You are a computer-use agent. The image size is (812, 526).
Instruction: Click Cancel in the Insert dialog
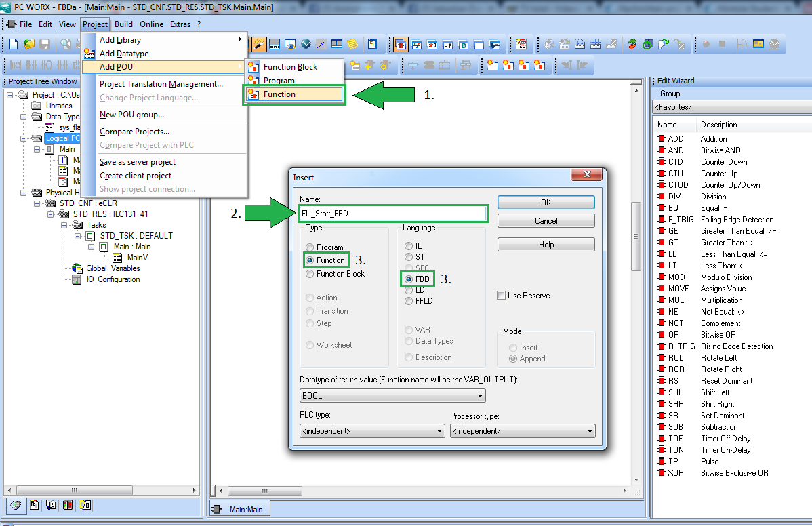coord(546,221)
